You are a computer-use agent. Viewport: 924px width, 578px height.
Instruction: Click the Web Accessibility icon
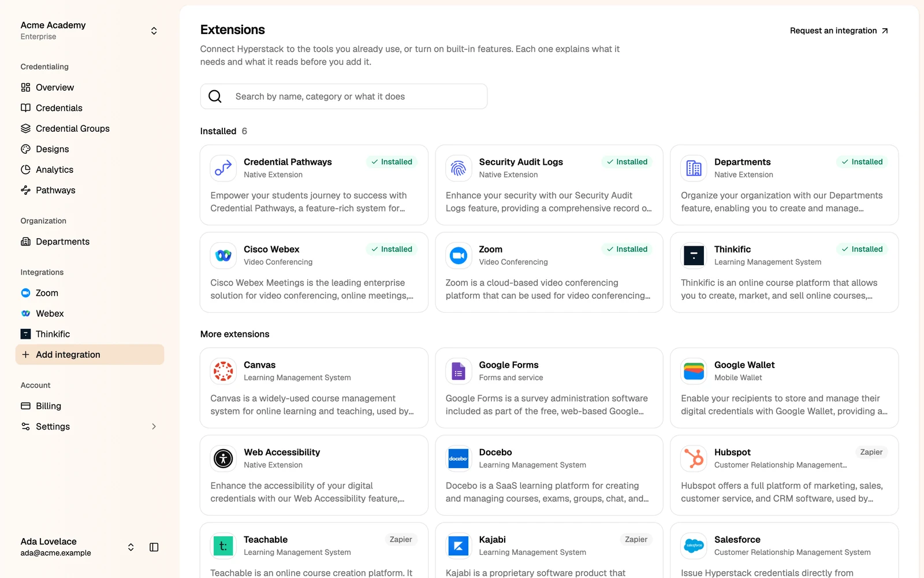[x=223, y=458]
